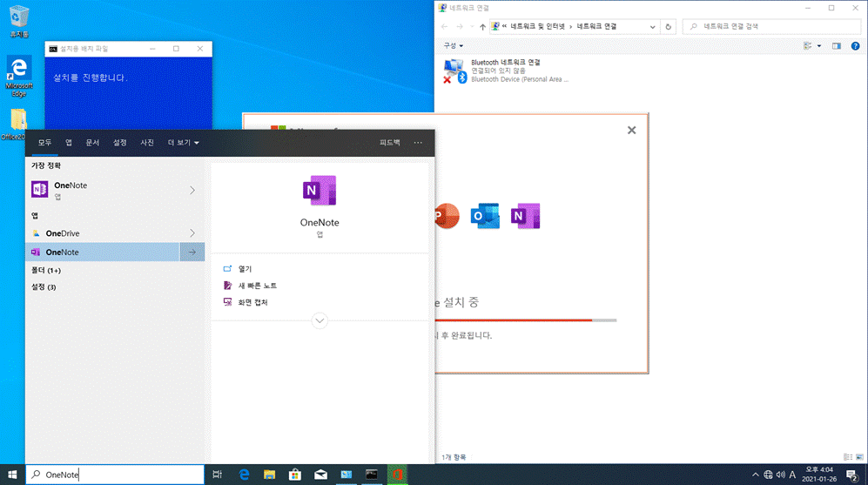Open view options dropdown arrow
Screen dimensions: 868x485
pos(819,46)
